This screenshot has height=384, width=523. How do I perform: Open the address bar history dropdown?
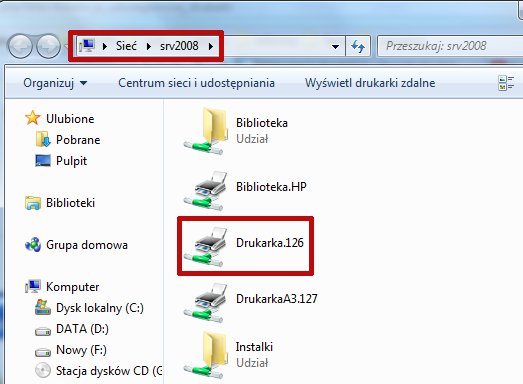pyautogui.click(x=335, y=47)
